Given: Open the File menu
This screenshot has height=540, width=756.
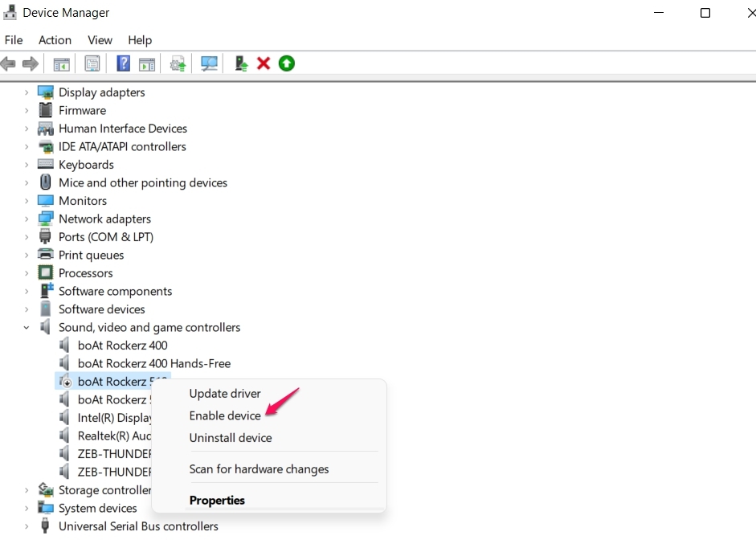Looking at the screenshot, I should pyautogui.click(x=14, y=40).
